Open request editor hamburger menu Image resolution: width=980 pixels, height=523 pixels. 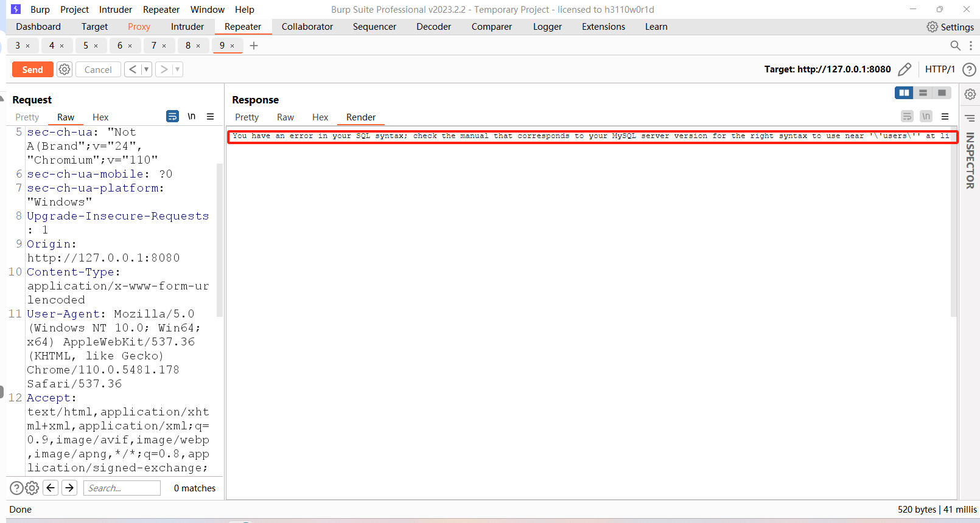point(211,116)
